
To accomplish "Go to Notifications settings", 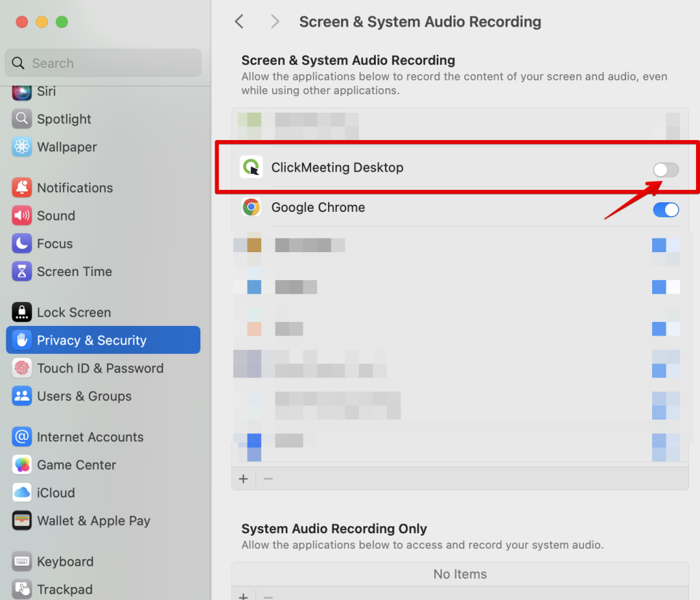I will (75, 187).
